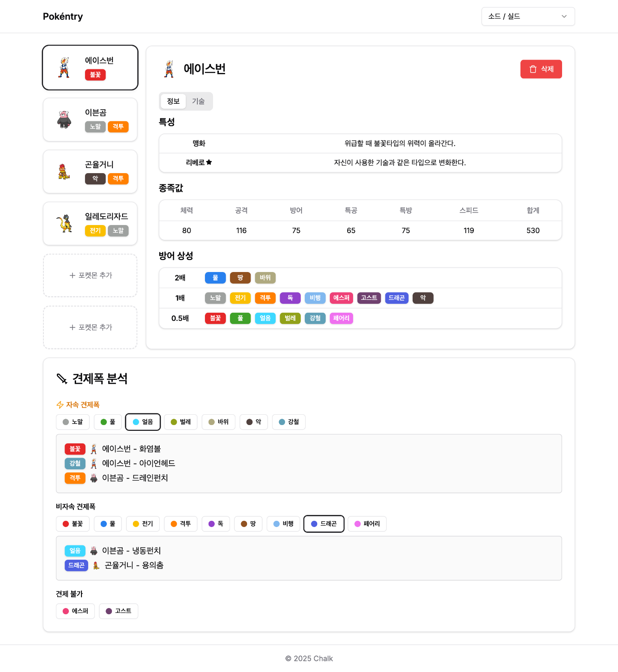Click the star icon next to 리베로

[209, 162]
